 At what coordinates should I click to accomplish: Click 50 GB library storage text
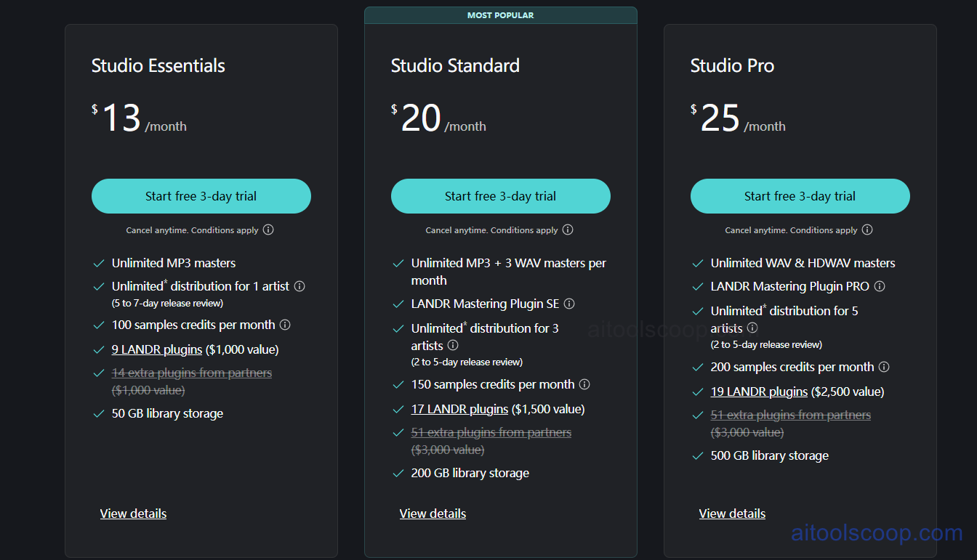(x=167, y=413)
